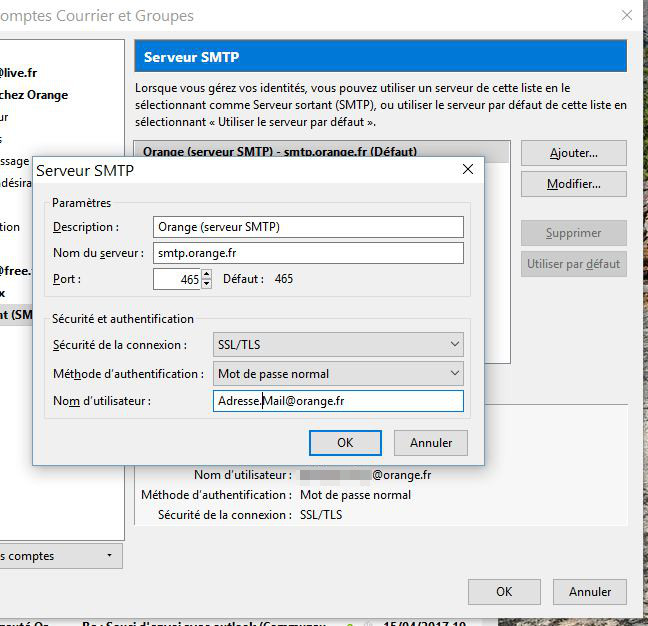Focus the Nom du serveur field

(x=308, y=253)
